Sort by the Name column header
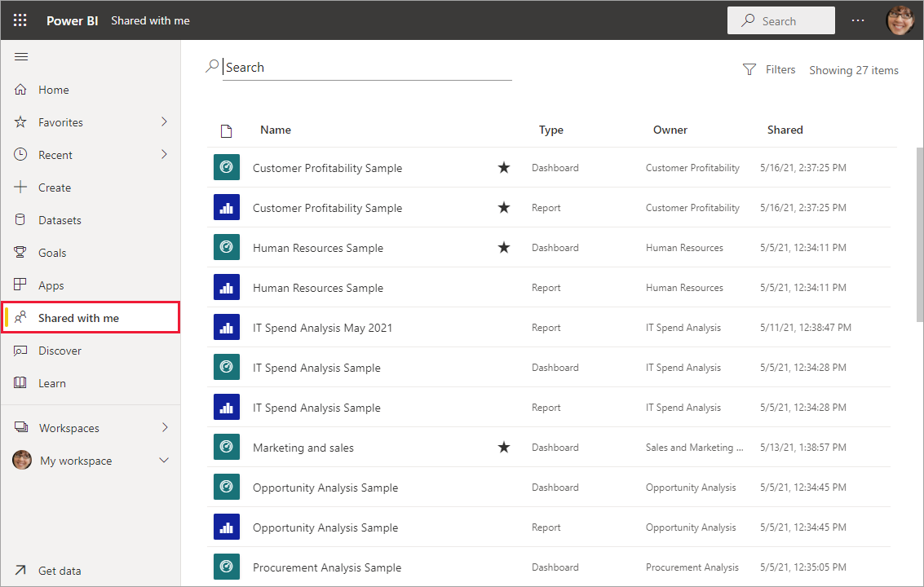This screenshot has height=587, width=924. (276, 130)
